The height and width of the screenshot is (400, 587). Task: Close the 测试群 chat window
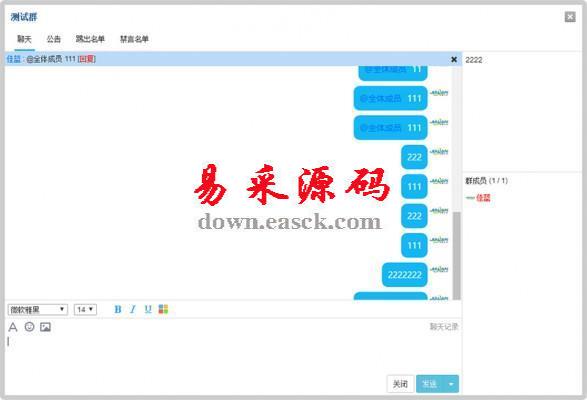tap(570, 17)
